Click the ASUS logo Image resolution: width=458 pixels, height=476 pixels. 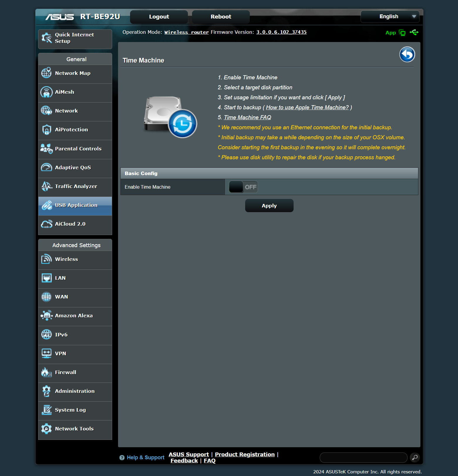(x=60, y=17)
